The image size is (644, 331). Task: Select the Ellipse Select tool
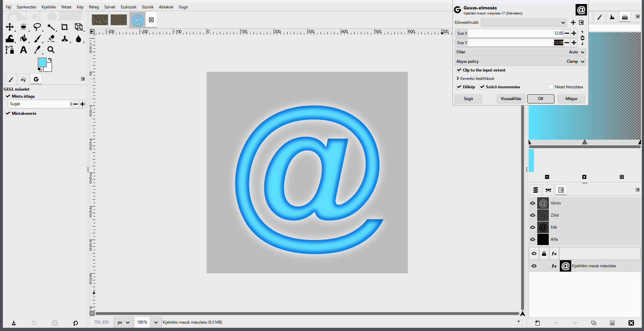23,27
